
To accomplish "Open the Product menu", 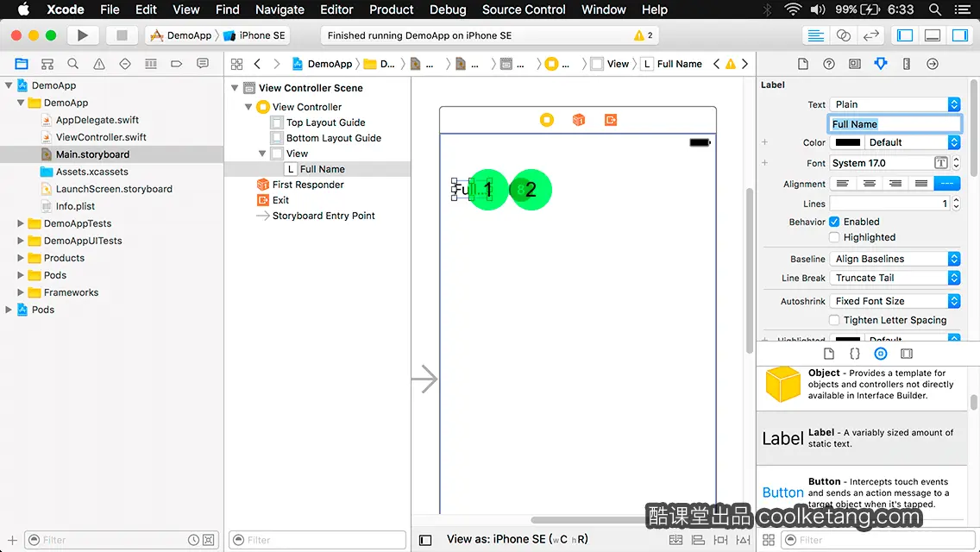I will (x=392, y=9).
